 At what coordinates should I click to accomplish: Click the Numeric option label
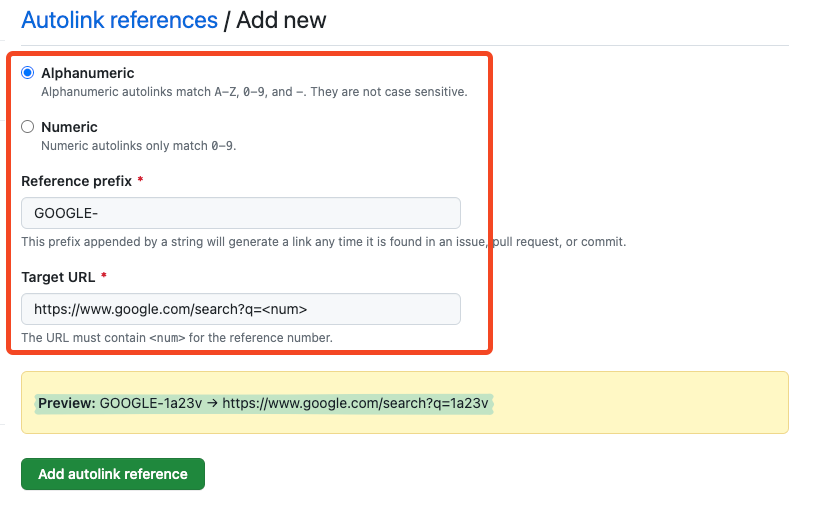coord(69,127)
